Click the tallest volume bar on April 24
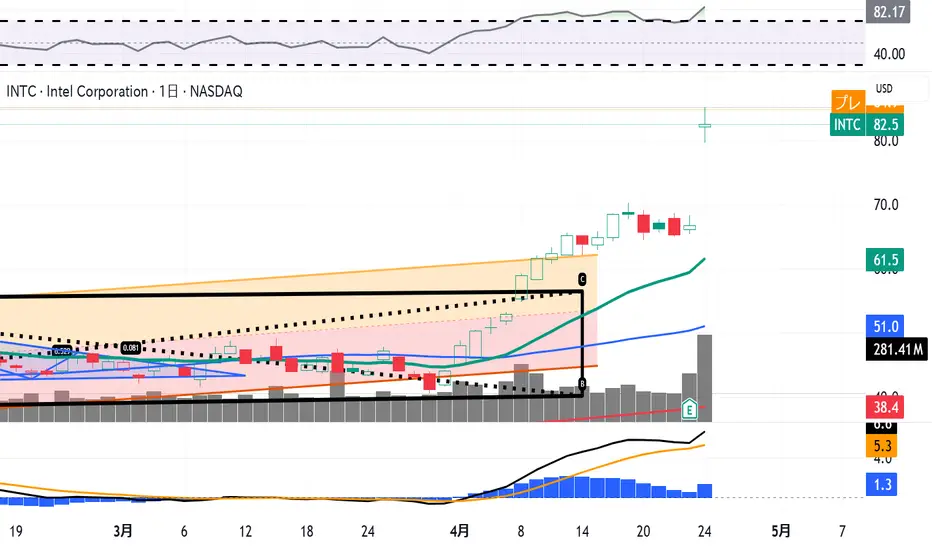Screen dimensions: 932x550 [x=704, y=378]
